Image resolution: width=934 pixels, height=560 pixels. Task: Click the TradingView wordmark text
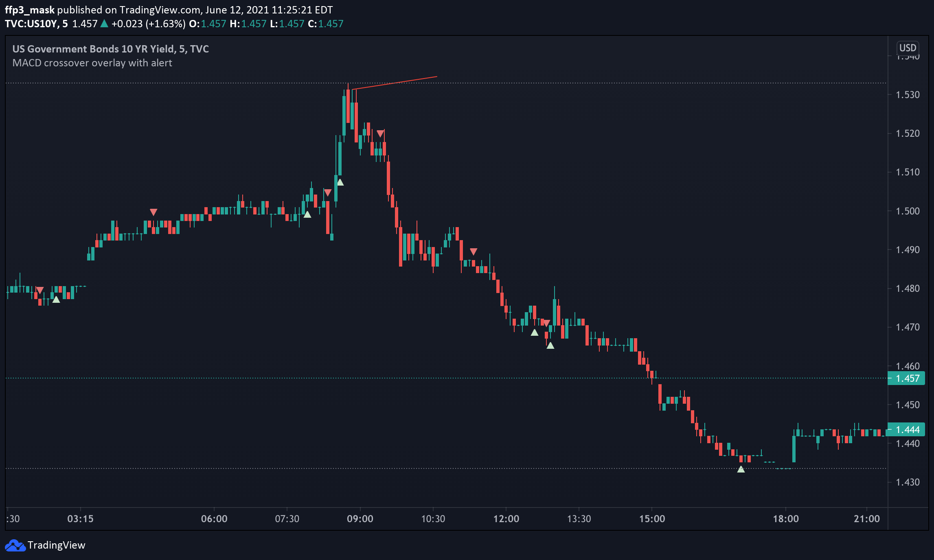click(x=57, y=545)
